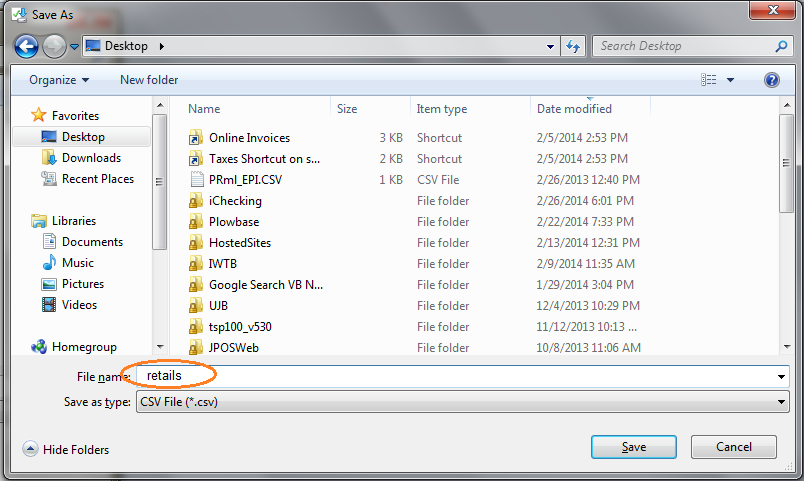Sort by the Name column header

[x=204, y=109]
